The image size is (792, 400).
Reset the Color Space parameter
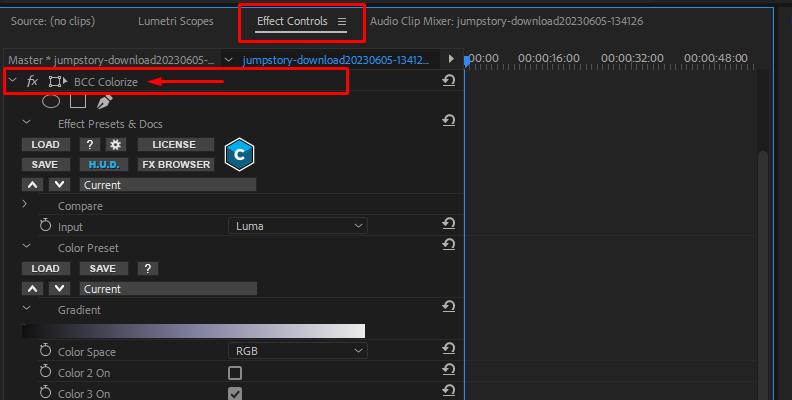click(449, 348)
